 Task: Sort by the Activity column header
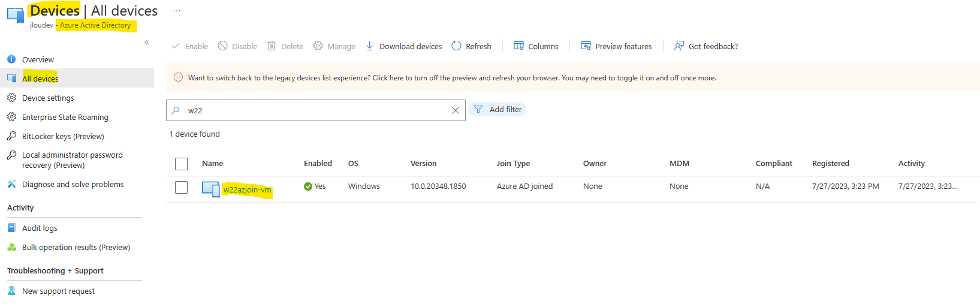pos(912,163)
